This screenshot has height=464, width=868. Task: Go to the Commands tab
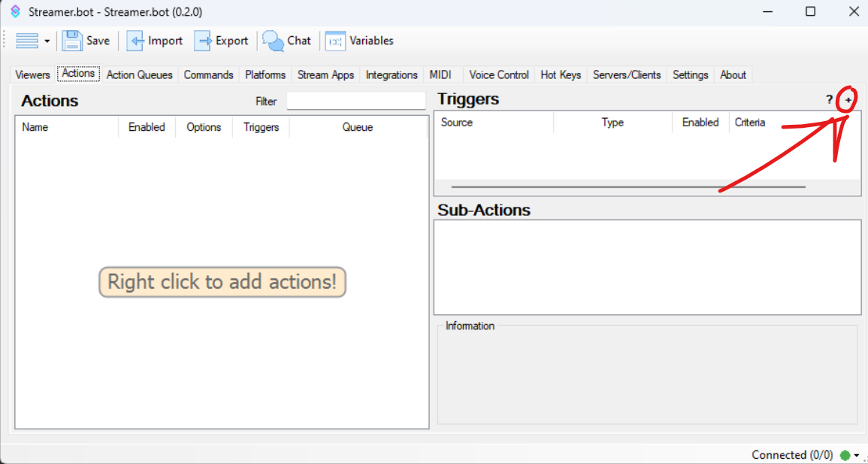[209, 74]
